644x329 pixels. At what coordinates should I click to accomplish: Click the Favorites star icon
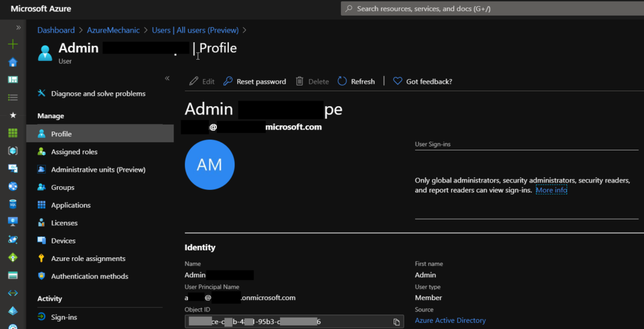click(13, 115)
